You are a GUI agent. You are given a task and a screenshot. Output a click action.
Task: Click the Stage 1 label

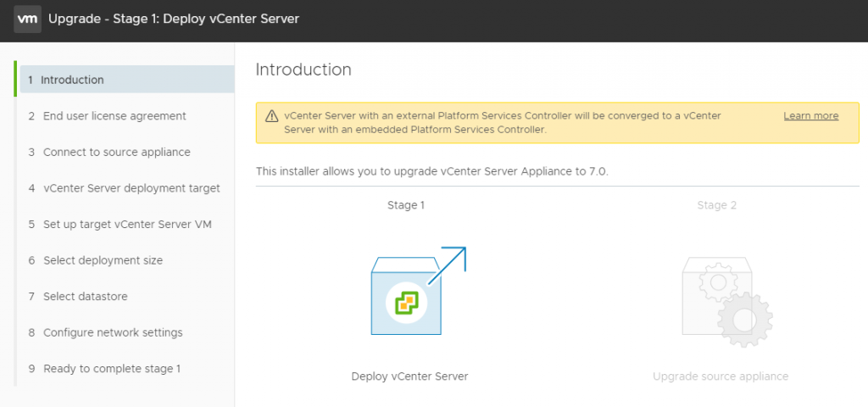click(x=406, y=205)
